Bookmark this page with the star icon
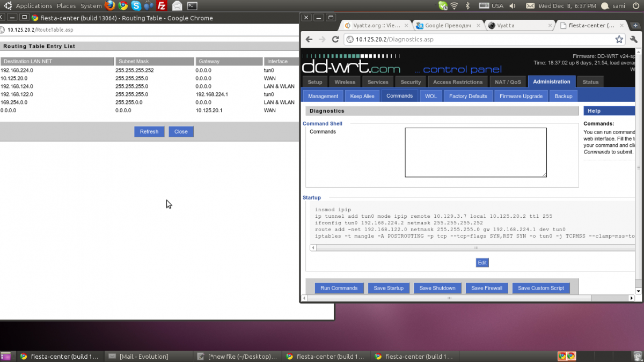 coord(619,39)
